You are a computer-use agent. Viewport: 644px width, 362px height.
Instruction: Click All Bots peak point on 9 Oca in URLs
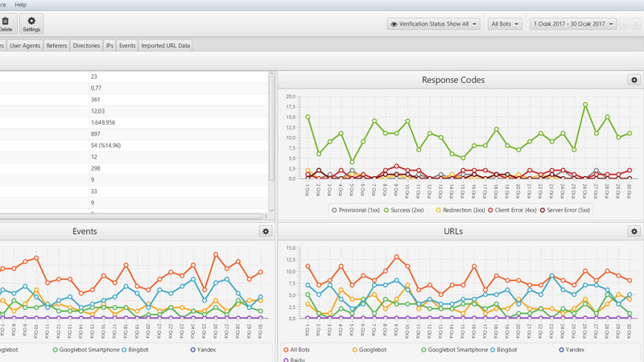coord(396,257)
